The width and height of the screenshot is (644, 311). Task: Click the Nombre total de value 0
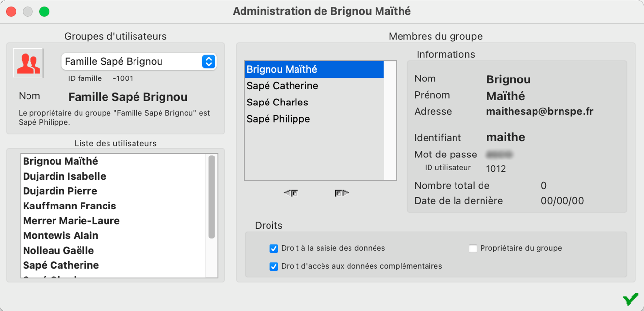(543, 186)
